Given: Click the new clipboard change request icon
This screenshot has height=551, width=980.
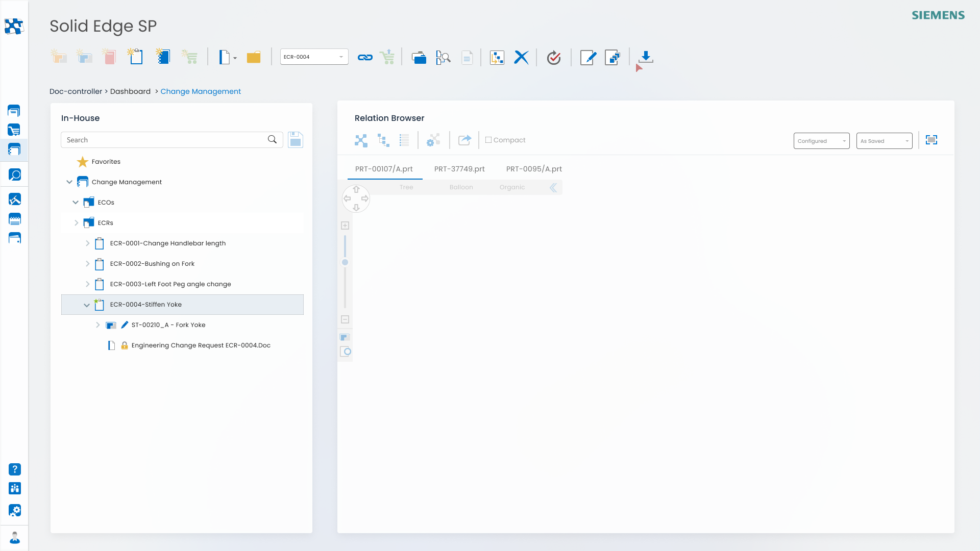Looking at the screenshot, I should pyautogui.click(x=136, y=56).
